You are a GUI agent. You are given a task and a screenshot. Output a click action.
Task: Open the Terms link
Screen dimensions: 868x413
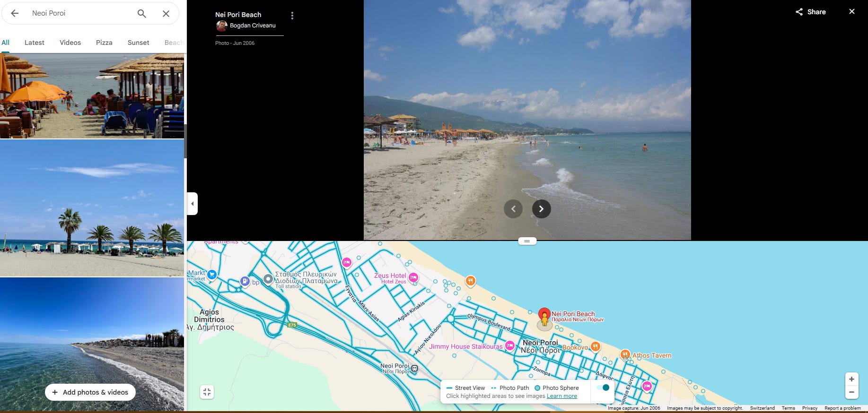[x=788, y=408]
